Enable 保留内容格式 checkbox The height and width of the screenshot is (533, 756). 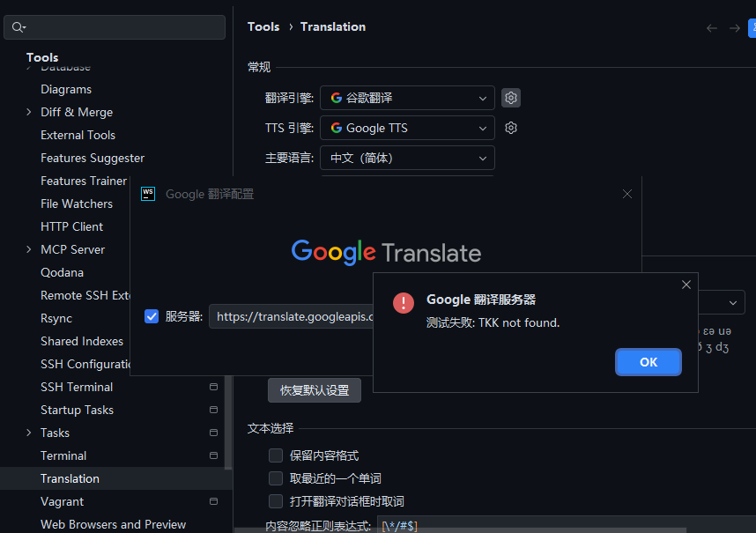click(276, 455)
